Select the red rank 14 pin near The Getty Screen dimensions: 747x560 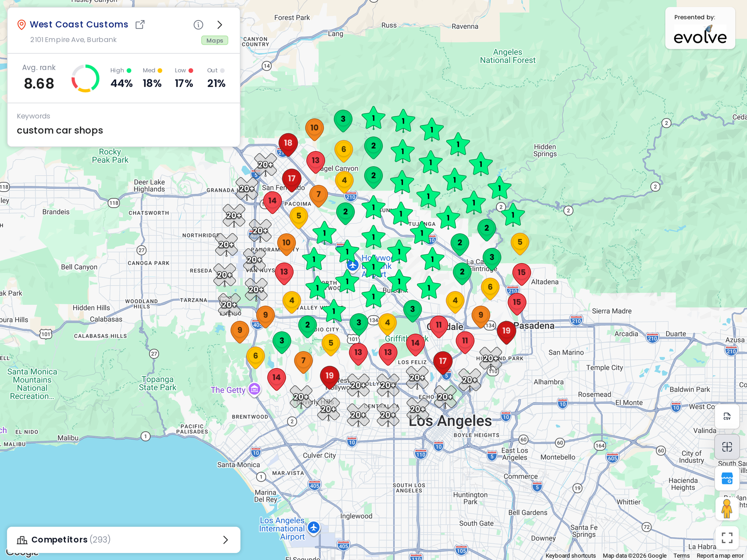[276, 379]
